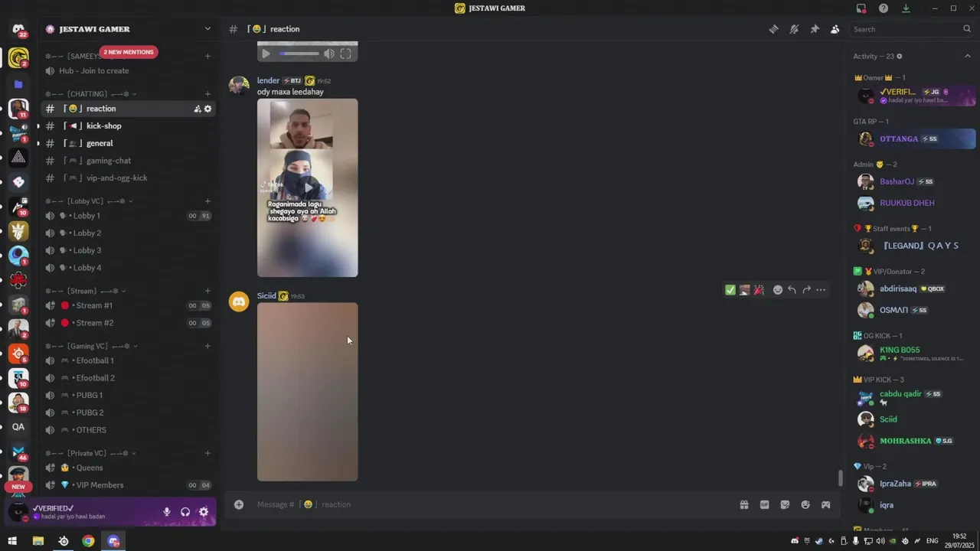Open server folder icon in sidebar

(x=18, y=84)
